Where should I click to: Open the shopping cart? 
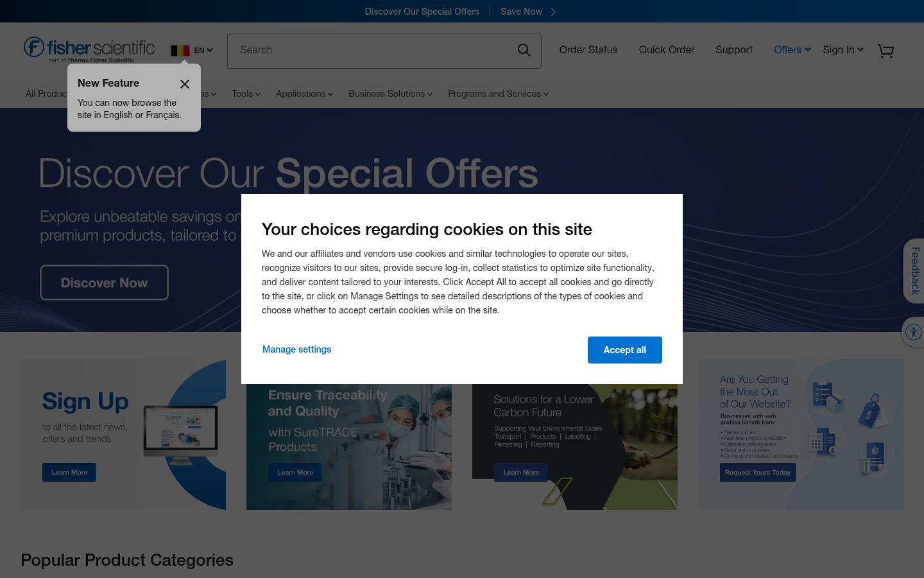(x=886, y=51)
